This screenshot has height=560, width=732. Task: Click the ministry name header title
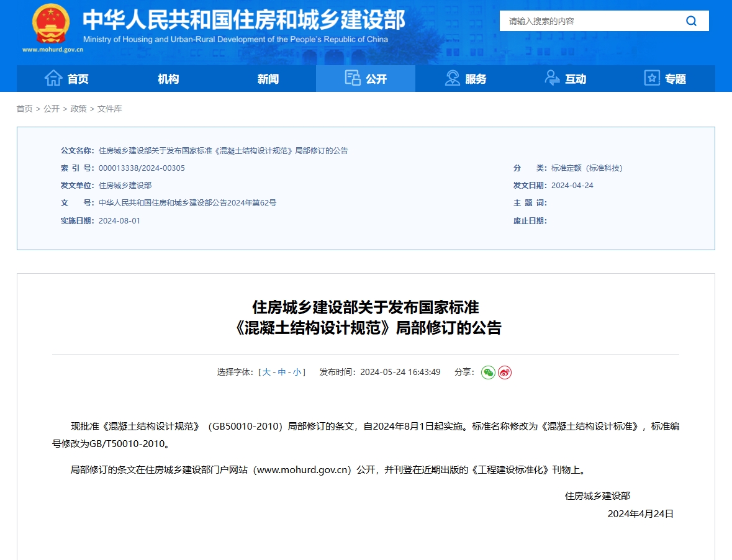point(243,20)
